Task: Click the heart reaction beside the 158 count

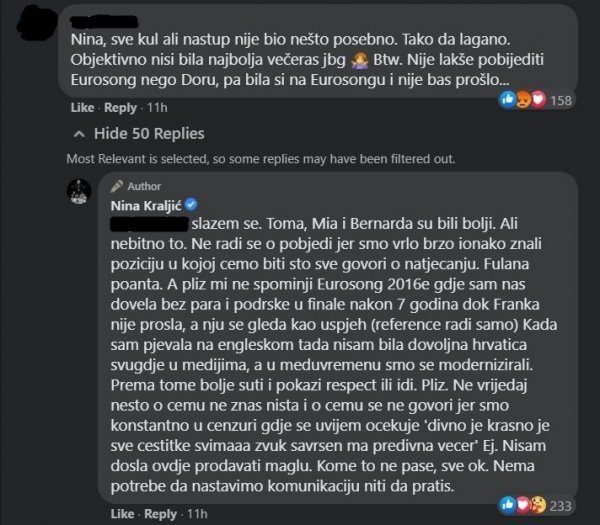Action: pos(538,100)
